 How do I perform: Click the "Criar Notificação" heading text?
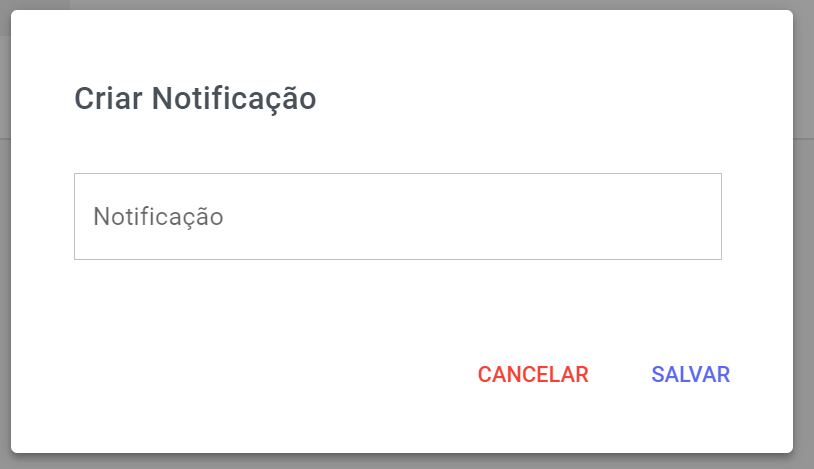pos(195,99)
